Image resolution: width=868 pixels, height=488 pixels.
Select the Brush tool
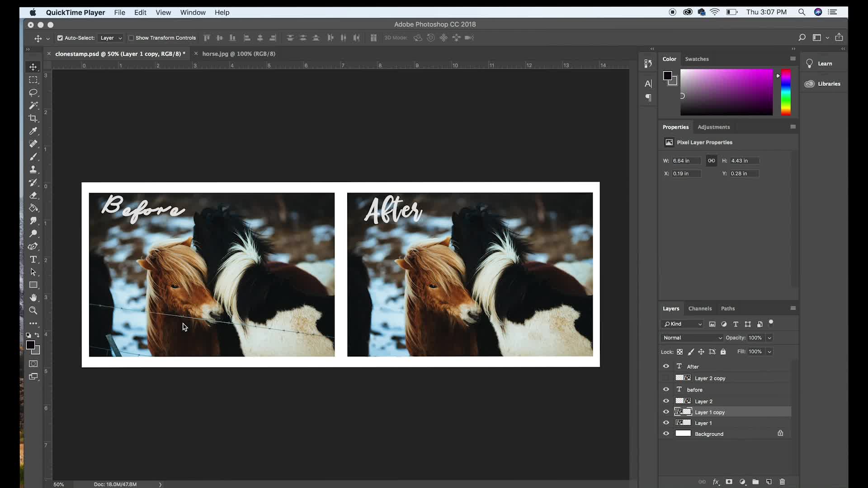tap(33, 157)
